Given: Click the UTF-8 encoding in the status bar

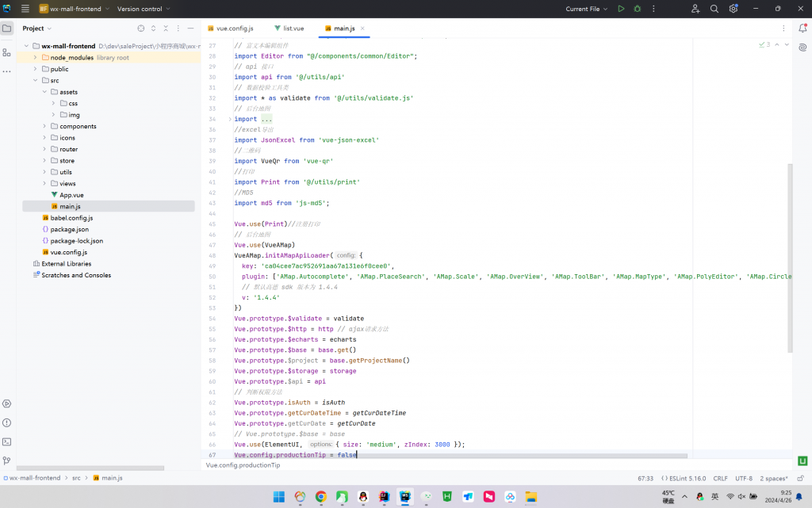Looking at the screenshot, I should point(743,479).
